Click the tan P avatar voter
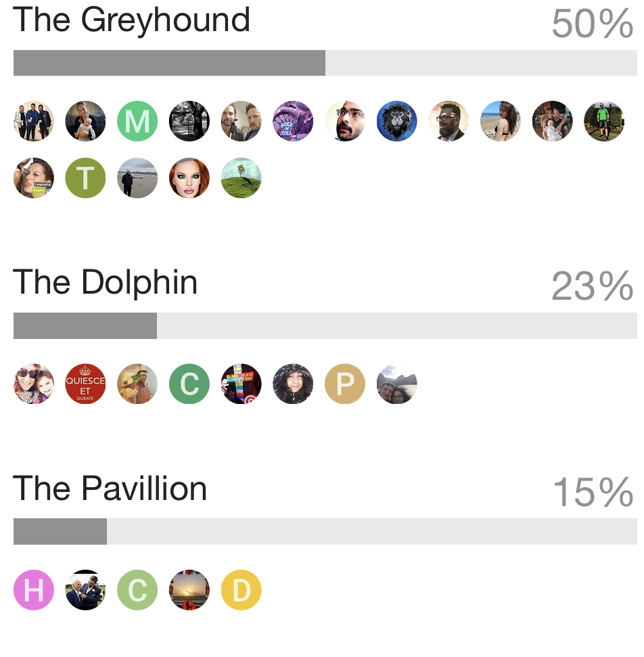The image size is (644, 657). tap(345, 384)
